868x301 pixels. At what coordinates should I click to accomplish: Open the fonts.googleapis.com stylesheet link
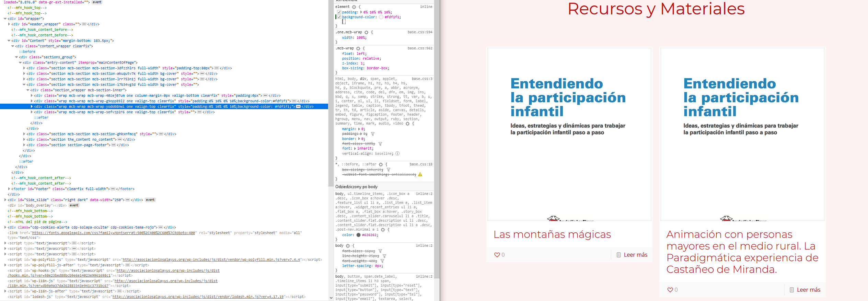[x=113, y=233]
